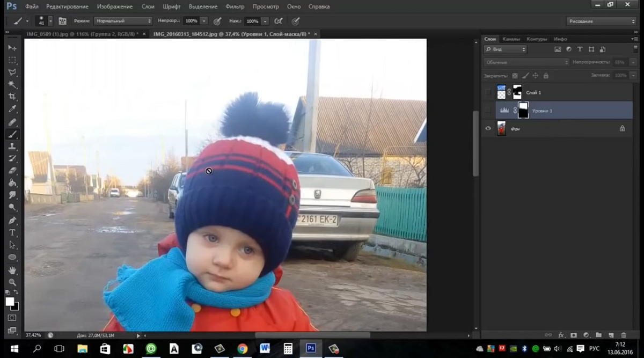The image size is (644, 358).
Task: Enter Quick Mask mode
Action: [x=12, y=318]
